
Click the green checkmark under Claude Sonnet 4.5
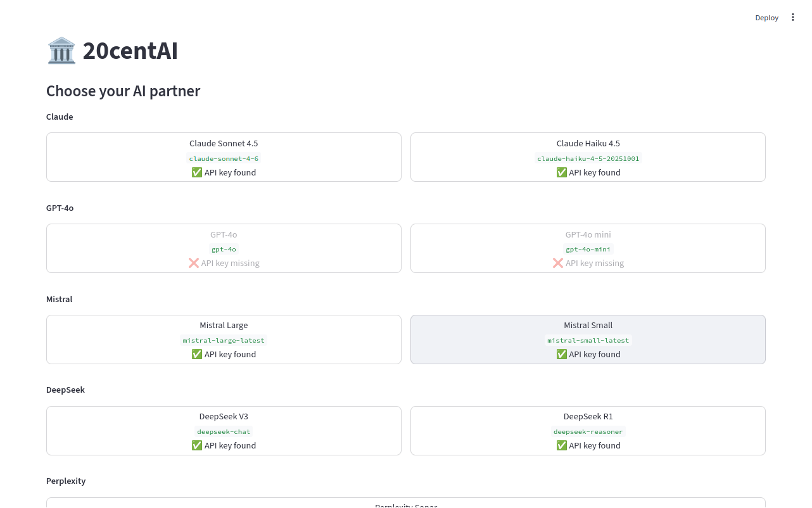click(x=197, y=172)
